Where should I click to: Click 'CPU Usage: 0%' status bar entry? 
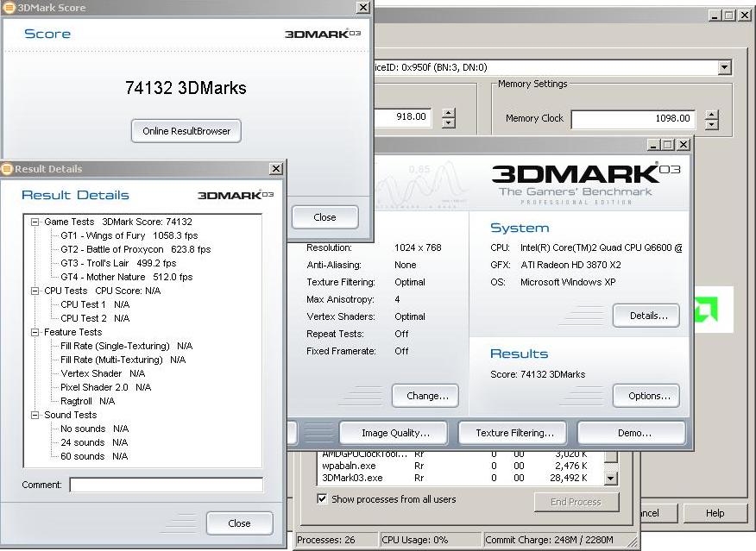point(414,540)
